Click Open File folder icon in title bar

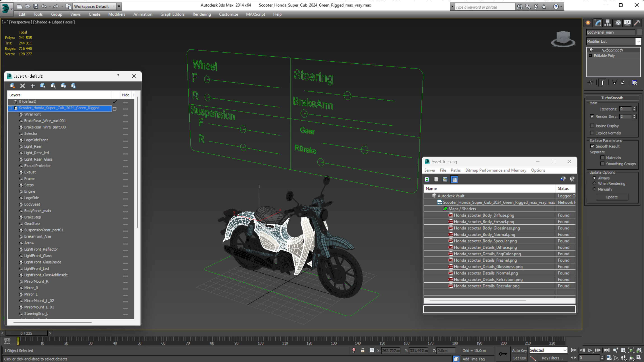[x=28, y=6]
